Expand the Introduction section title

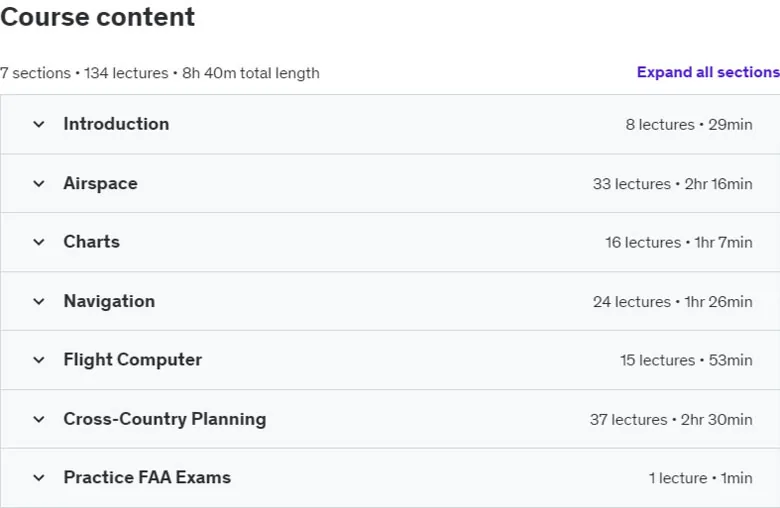[116, 124]
